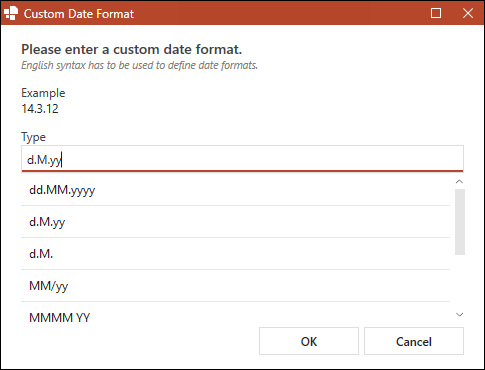Select the dd.MM.yyyy format from list

(235, 190)
